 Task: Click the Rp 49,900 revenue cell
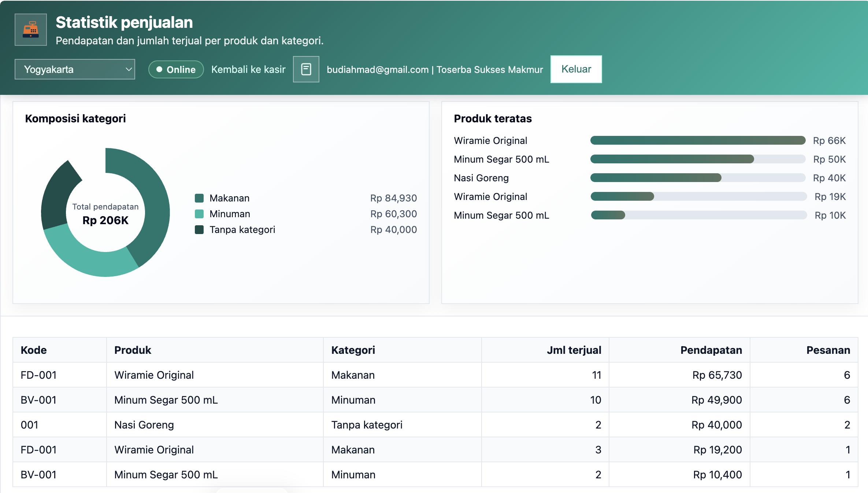pyautogui.click(x=680, y=400)
